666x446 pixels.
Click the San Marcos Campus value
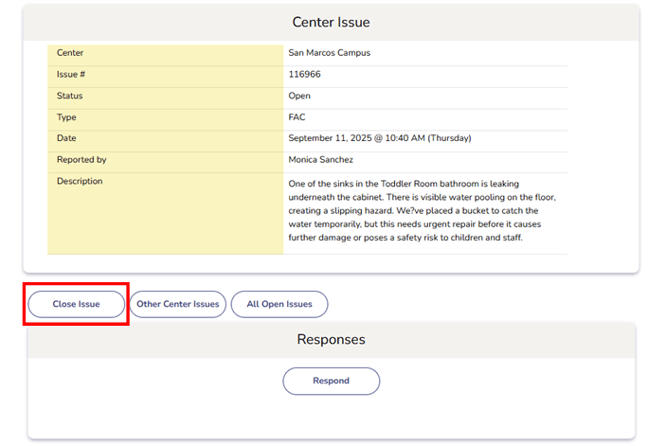(329, 53)
